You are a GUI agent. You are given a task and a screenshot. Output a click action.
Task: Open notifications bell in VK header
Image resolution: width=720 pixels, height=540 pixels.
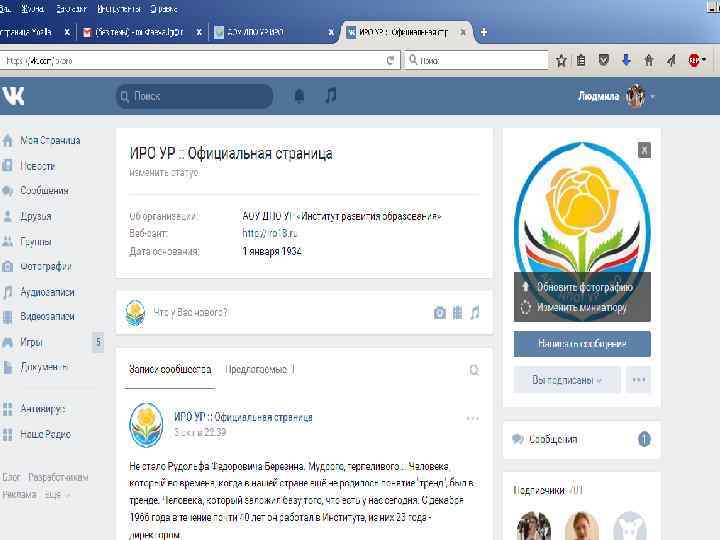(299, 96)
